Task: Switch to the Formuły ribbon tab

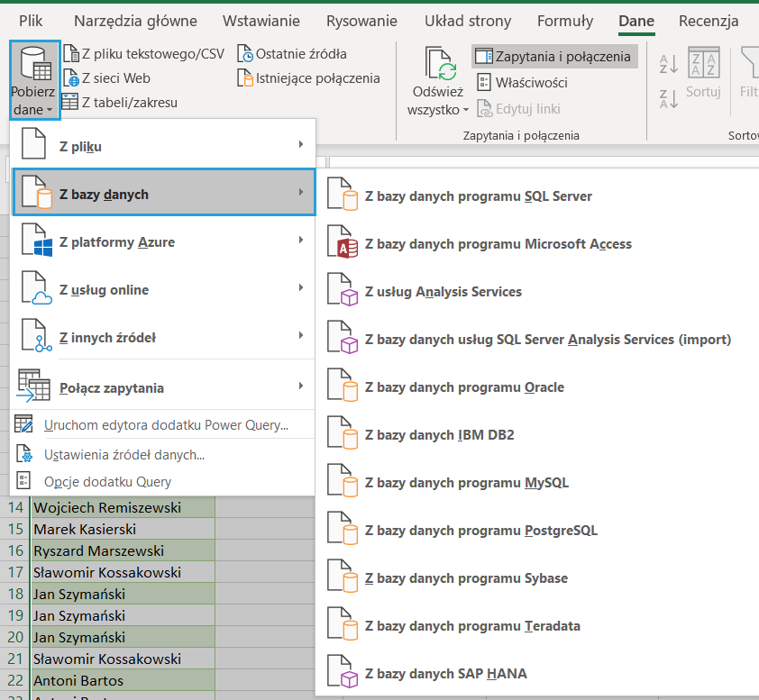Action: [x=565, y=21]
